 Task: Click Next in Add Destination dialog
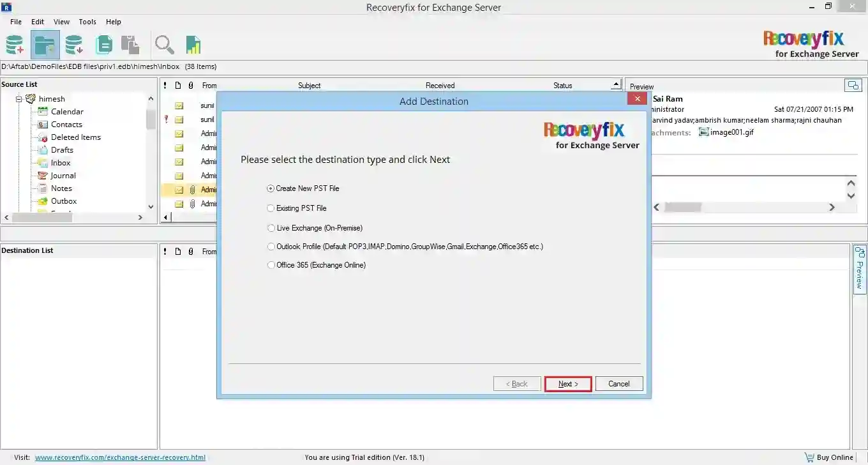tap(568, 384)
